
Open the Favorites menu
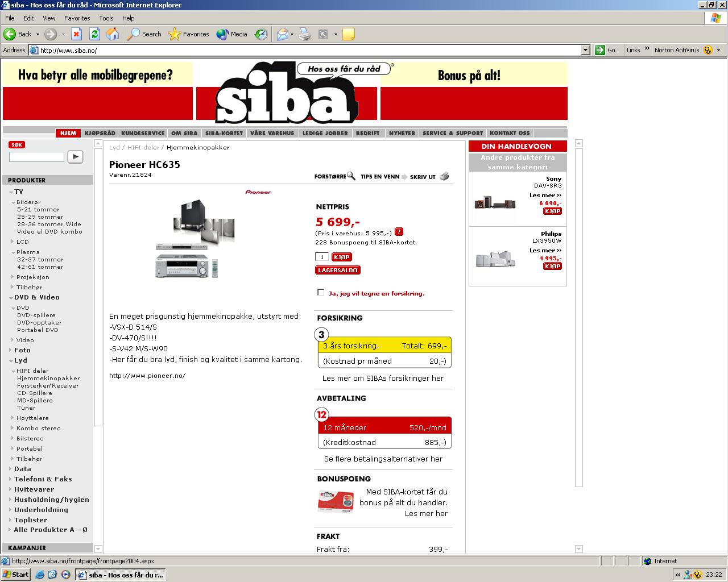point(77,18)
